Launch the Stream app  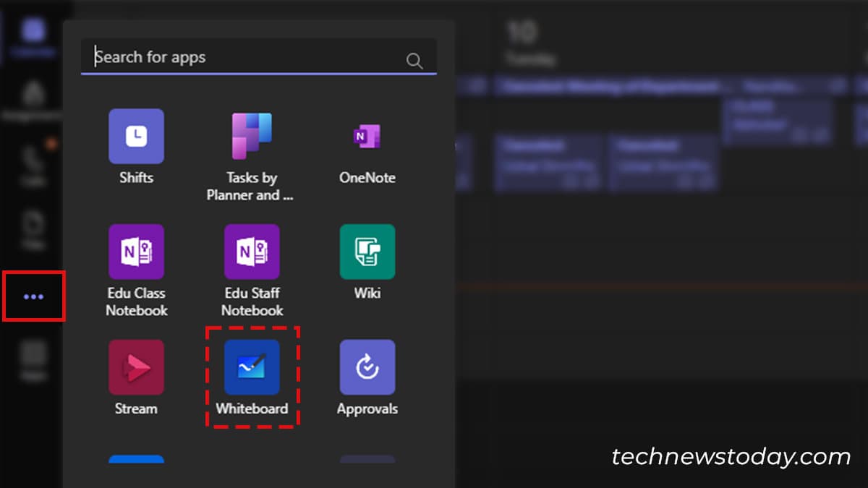136,367
